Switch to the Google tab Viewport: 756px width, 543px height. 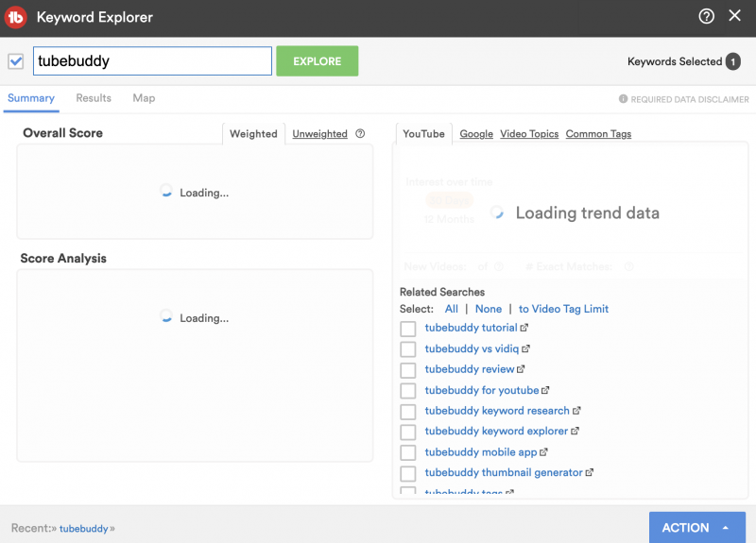(x=476, y=134)
